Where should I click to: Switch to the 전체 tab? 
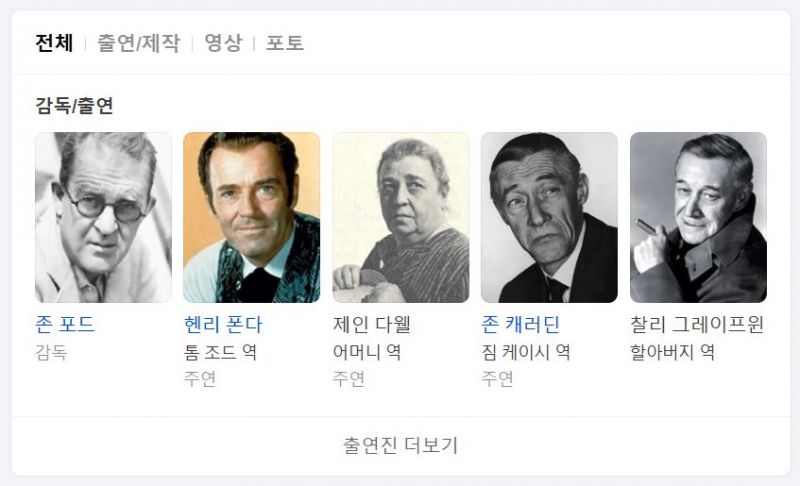click(54, 43)
